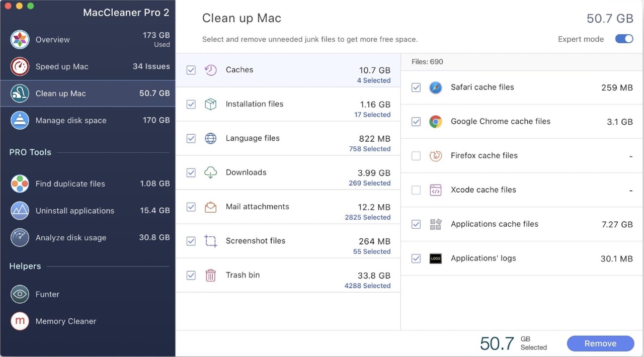This screenshot has width=644, height=357.
Task: Open '4 Selected' link under Caches
Action: click(x=374, y=80)
